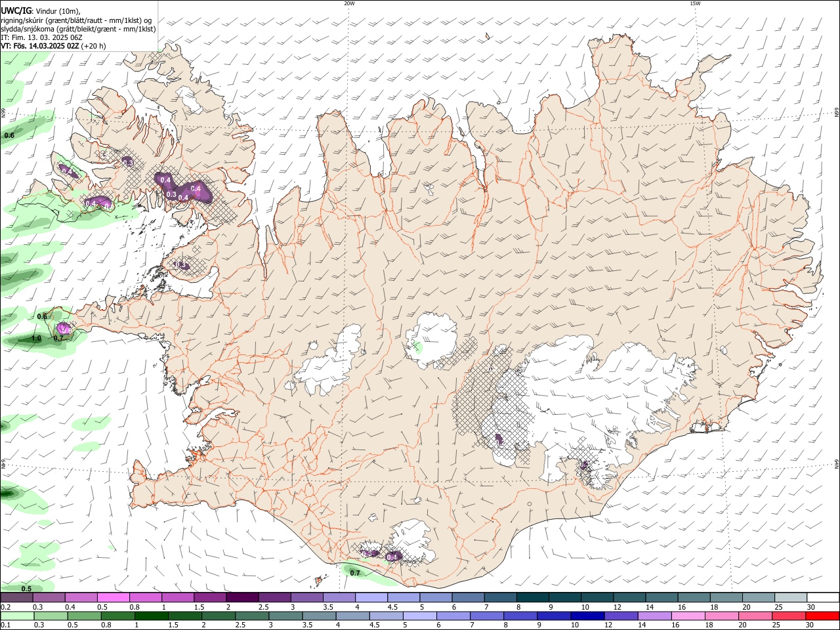Pick the crimson-pink 20–25 swatch in lower legend row
The height and width of the screenshot is (630, 840).
tap(789, 616)
